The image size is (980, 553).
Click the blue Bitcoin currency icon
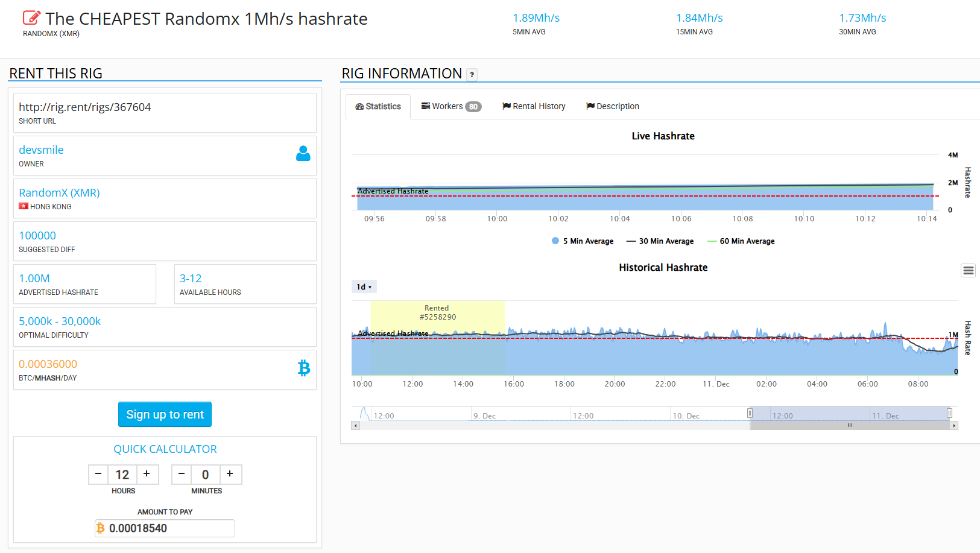(x=304, y=368)
